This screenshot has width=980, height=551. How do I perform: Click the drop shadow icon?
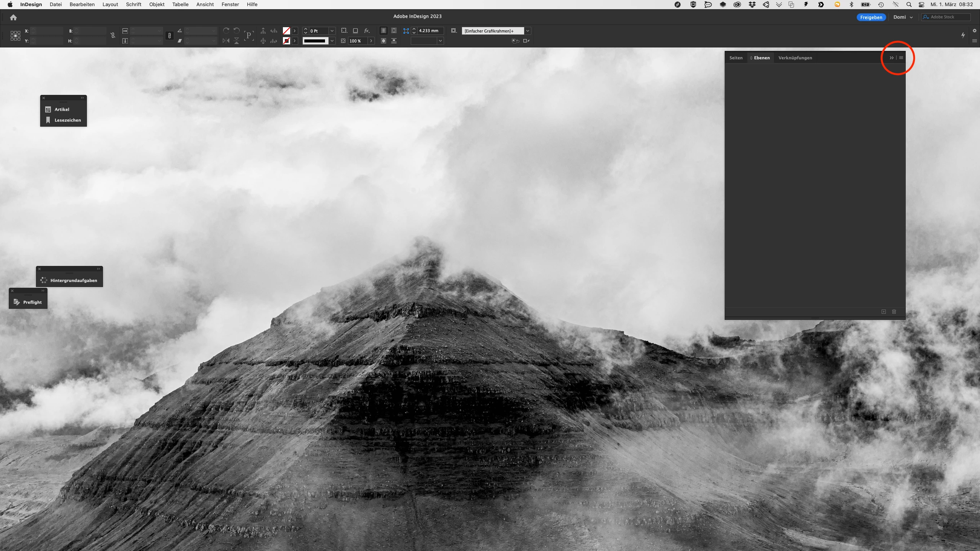click(x=355, y=31)
